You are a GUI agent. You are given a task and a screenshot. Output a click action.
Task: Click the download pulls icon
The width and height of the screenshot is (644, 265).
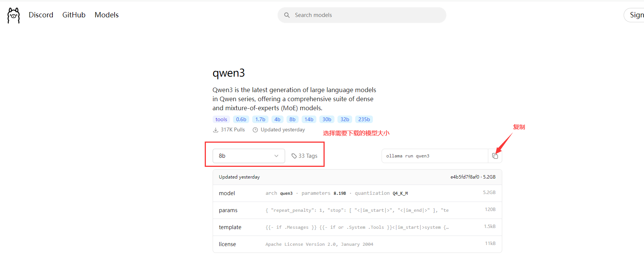pos(216,130)
